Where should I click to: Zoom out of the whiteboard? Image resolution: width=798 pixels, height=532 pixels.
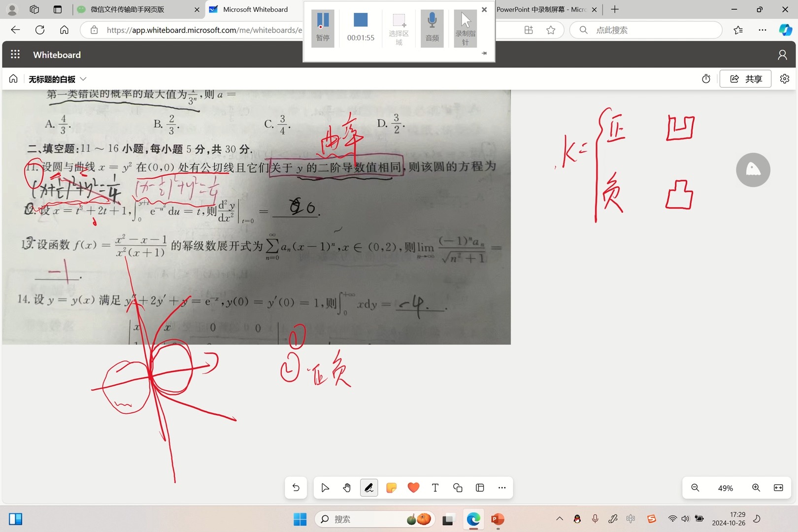[695, 488]
